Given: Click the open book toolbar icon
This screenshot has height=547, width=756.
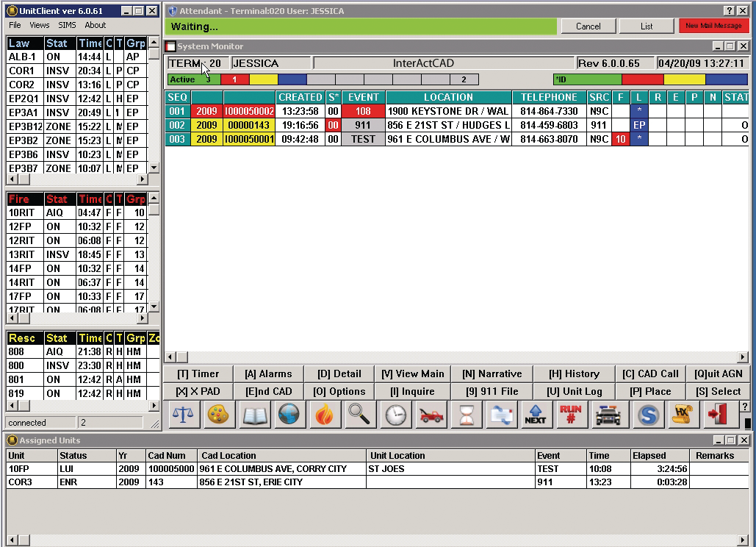Looking at the screenshot, I should (253, 415).
